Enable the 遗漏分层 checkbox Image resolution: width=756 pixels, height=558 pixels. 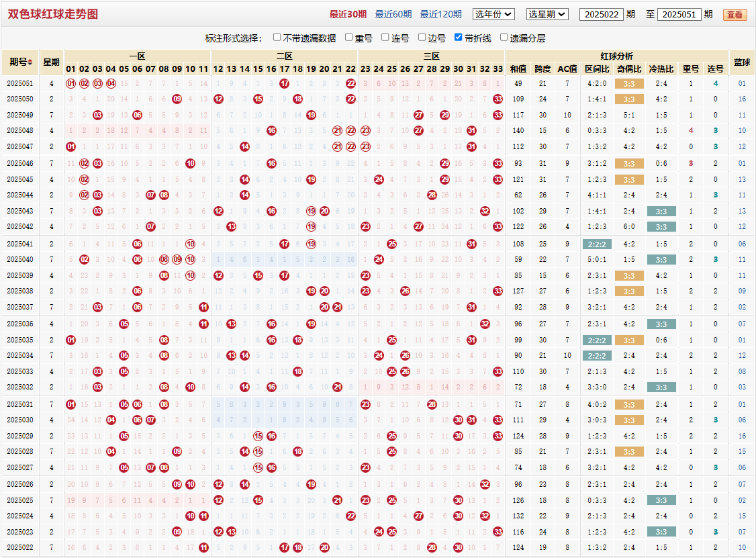504,37
